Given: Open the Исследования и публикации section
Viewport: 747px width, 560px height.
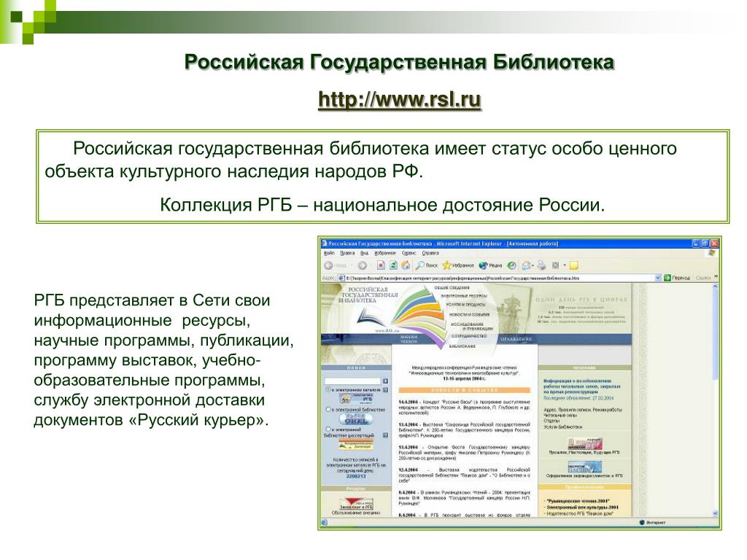Looking at the screenshot, I should (x=472, y=327).
